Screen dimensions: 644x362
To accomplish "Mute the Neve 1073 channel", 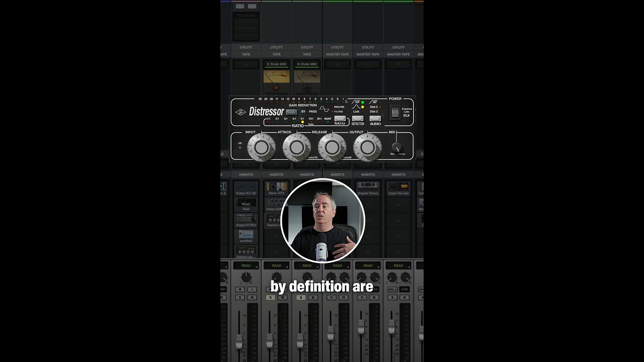I will click(283, 298).
